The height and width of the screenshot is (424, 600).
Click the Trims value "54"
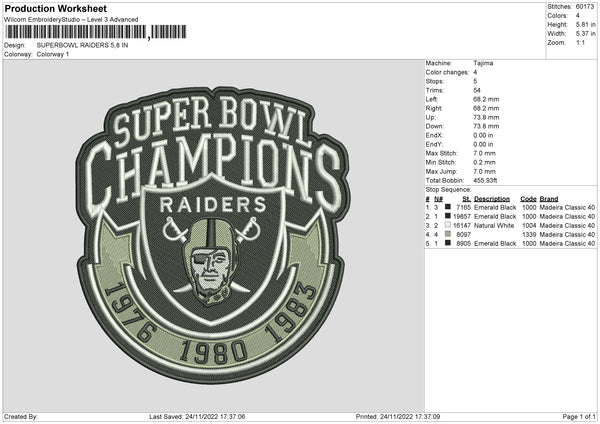(x=477, y=90)
